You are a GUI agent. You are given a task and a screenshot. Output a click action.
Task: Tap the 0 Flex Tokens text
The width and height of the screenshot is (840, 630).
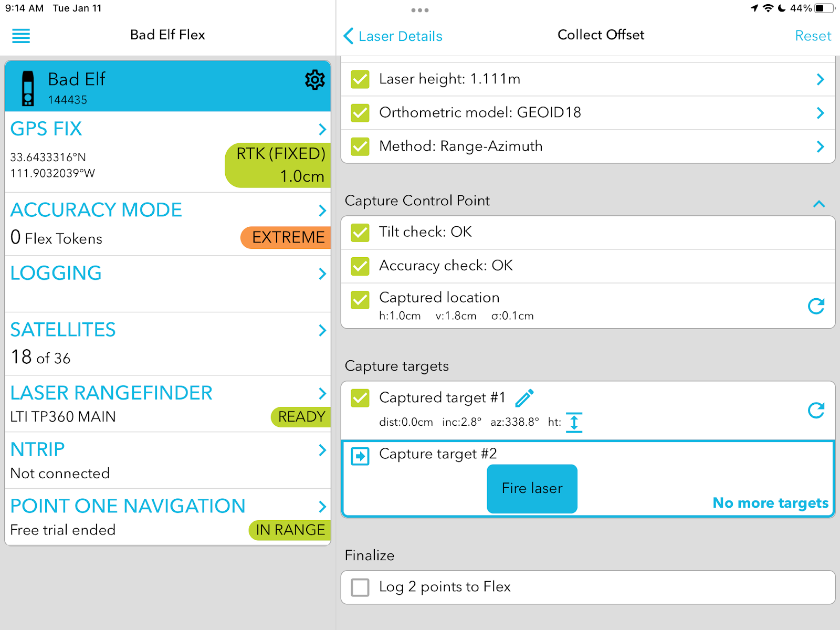click(x=56, y=238)
